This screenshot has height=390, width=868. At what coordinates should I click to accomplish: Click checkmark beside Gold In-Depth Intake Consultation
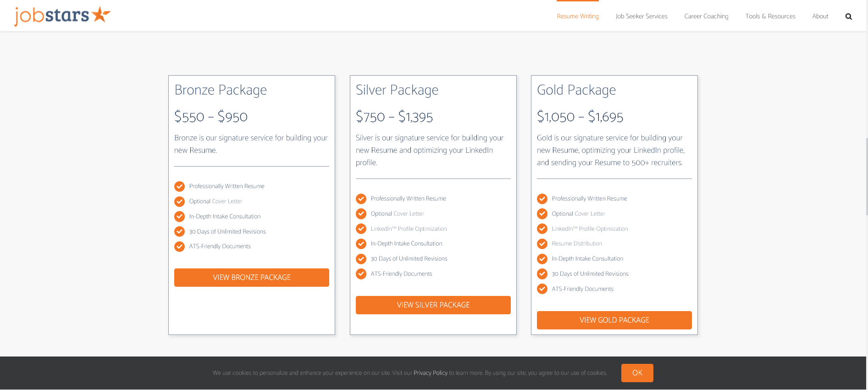click(542, 259)
